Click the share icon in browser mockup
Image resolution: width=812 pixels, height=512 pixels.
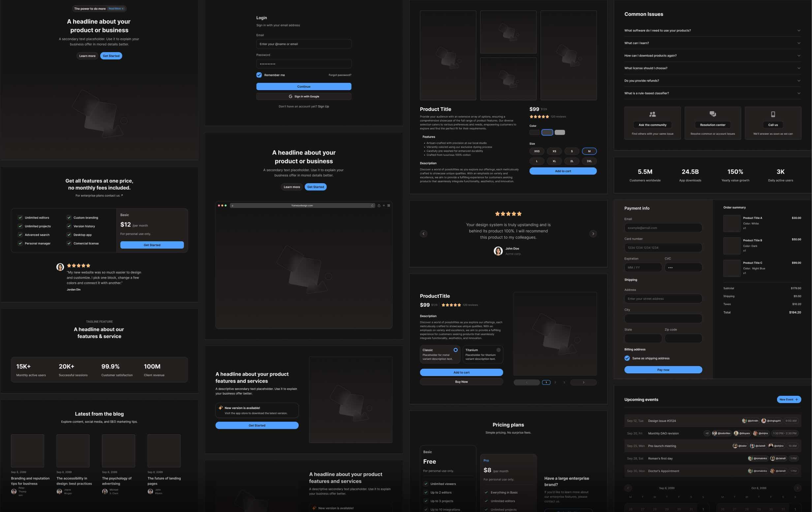coord(379,206)
